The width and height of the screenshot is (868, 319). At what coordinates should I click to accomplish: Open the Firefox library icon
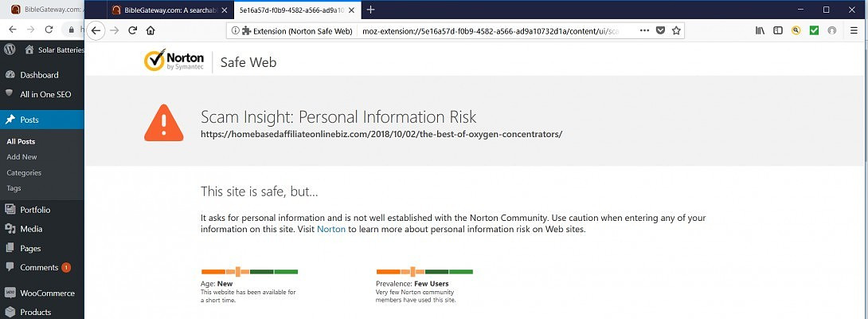click(x=760, y=30)
